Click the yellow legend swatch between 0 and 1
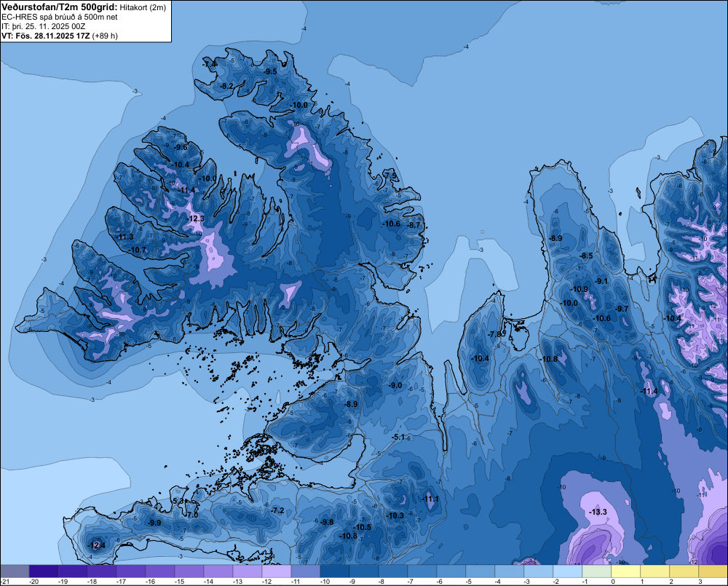The height and width of the screenshot is (586, 728). pos(626,571)
